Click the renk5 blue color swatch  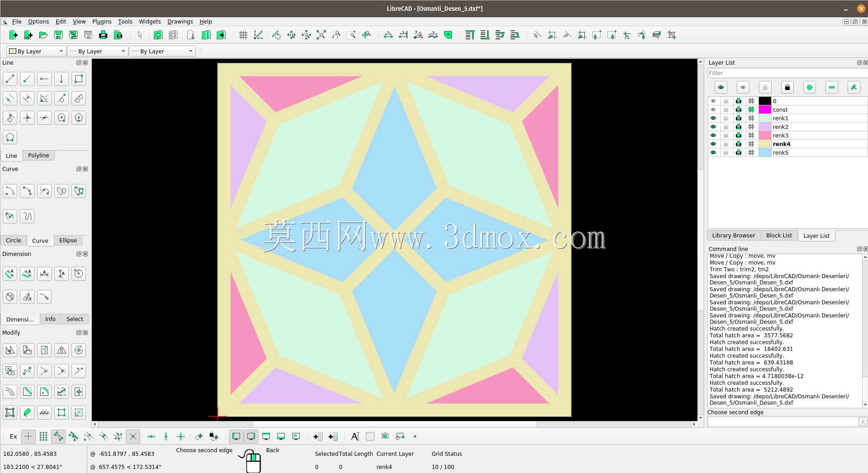pos(765,152)
